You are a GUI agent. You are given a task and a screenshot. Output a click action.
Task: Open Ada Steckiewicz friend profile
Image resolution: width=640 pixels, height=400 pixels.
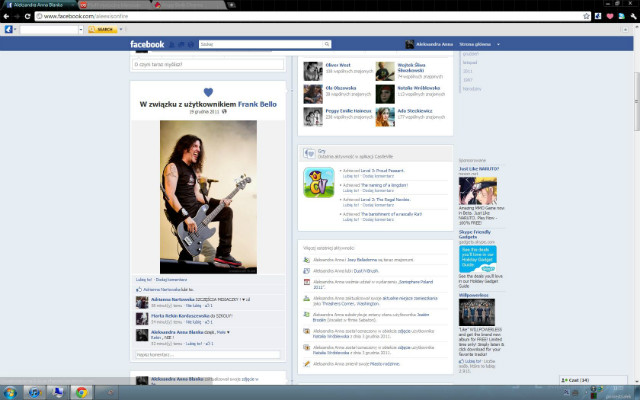click(415, 111)
